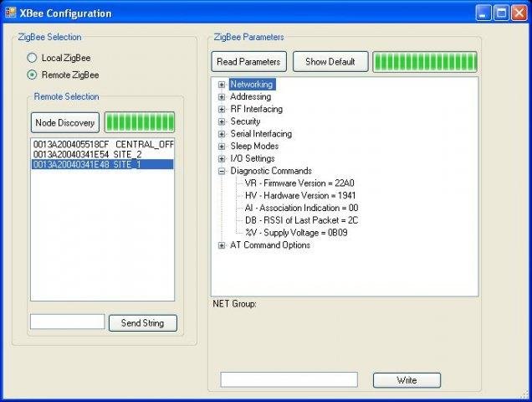The width and height of the screenshot is (532, 402).
Task: Expand the AT Command Options tree node
Action: tap(222, 245)
